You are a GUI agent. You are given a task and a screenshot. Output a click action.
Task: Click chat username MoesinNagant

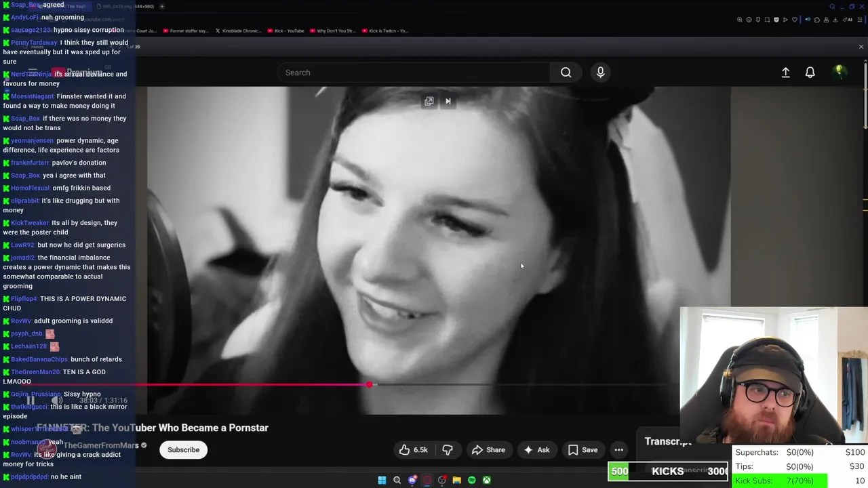tap(32, 96)
